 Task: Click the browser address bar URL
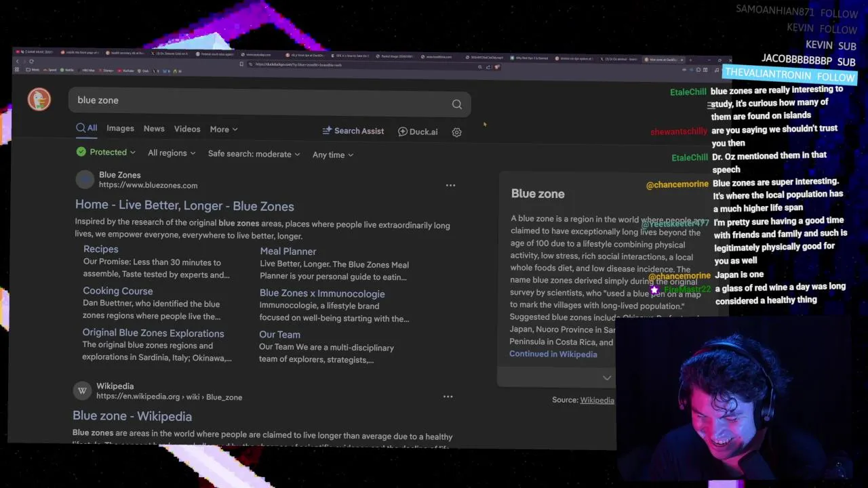coord(298,64)
